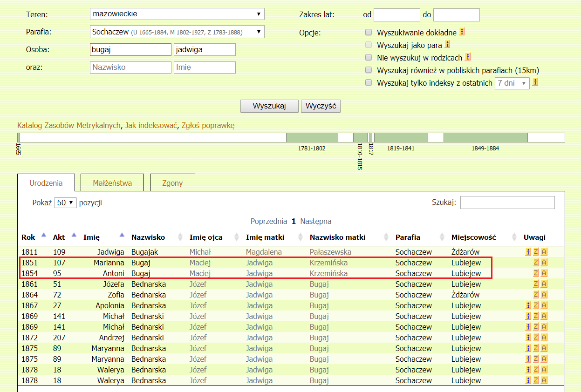581x392 pixels.
Task: Click the Szukaj table filter field
Action: [x=507, y=203]
